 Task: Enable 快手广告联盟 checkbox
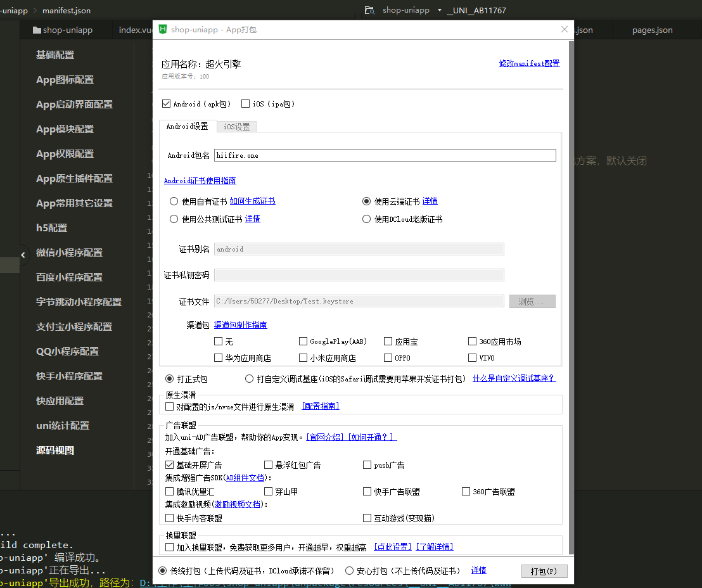tap(367, 491)
